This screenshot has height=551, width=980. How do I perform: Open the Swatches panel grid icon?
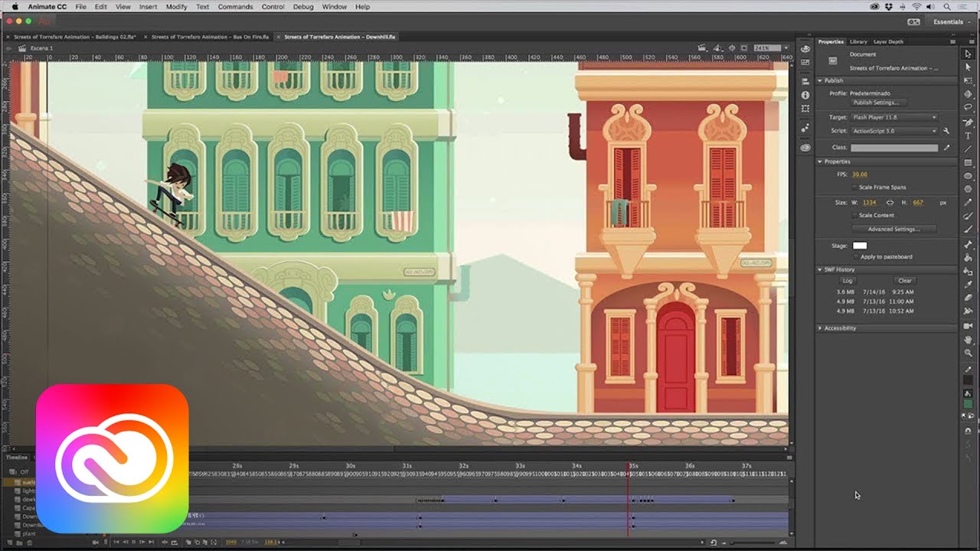pos(805,61)
